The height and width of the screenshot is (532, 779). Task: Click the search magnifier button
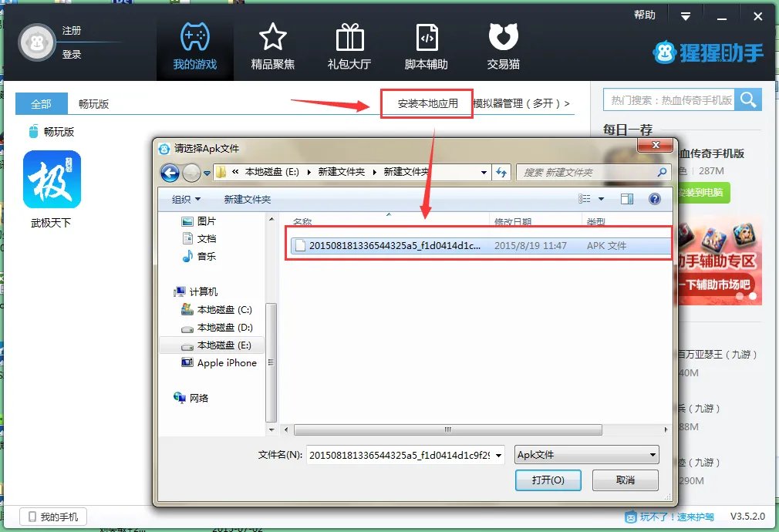tap(748, 99)
